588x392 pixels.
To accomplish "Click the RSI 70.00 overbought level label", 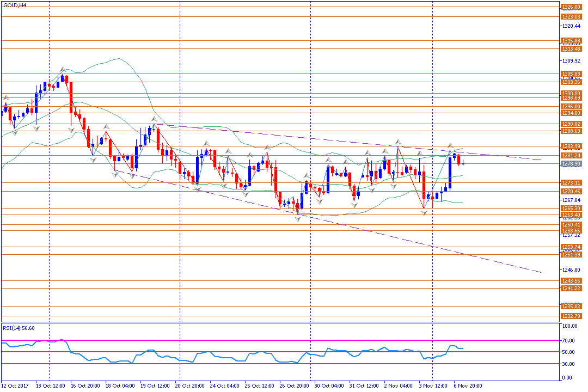I will pos(568,341).
